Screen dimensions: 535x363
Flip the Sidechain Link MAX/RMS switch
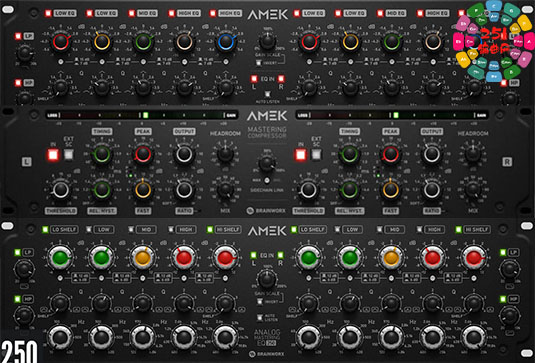(x=267, y=180)
